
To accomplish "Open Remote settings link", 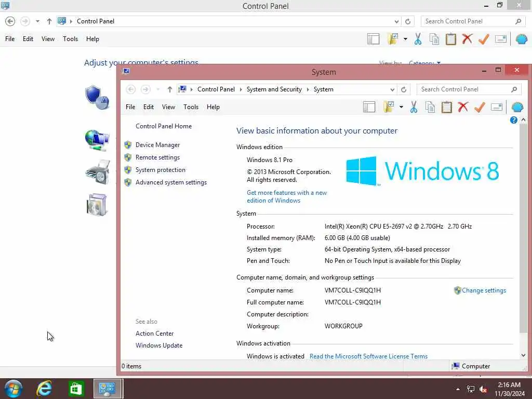I will pos(157,157).
